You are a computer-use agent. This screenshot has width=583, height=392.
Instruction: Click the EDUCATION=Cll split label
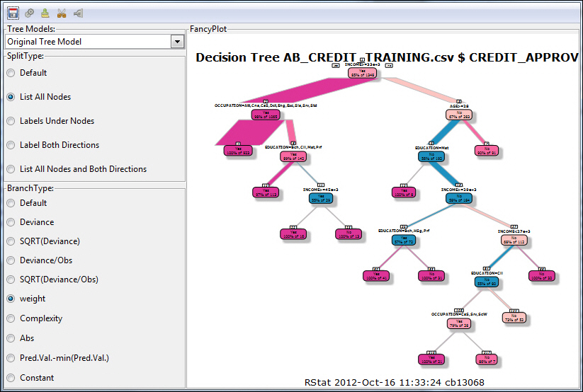point(487,273)
